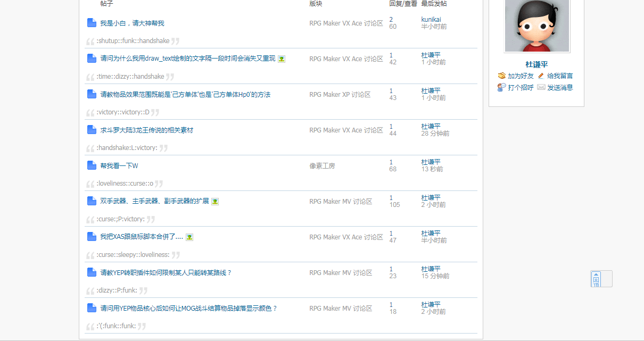Image resolution: width=644 pixels, height=341 pixels.
Task: Click the '最后发帖' column header
Action: point(434,4)
